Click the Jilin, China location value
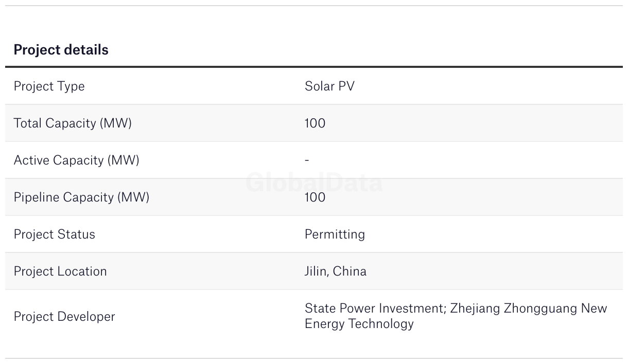Image resolution: width=628 pixels, height=364 pixels. click(336, 271)
